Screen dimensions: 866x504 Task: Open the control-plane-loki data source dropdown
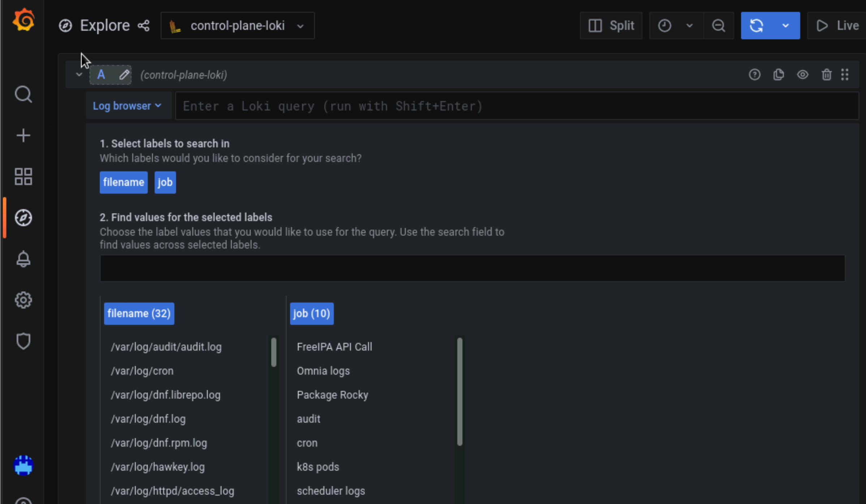238,26
